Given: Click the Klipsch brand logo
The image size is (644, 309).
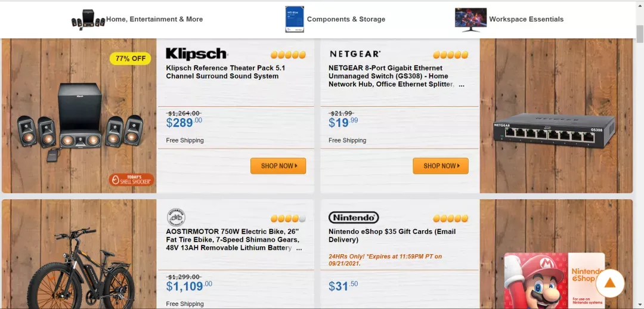Looking at the screenshot, I should pos(196,54).
